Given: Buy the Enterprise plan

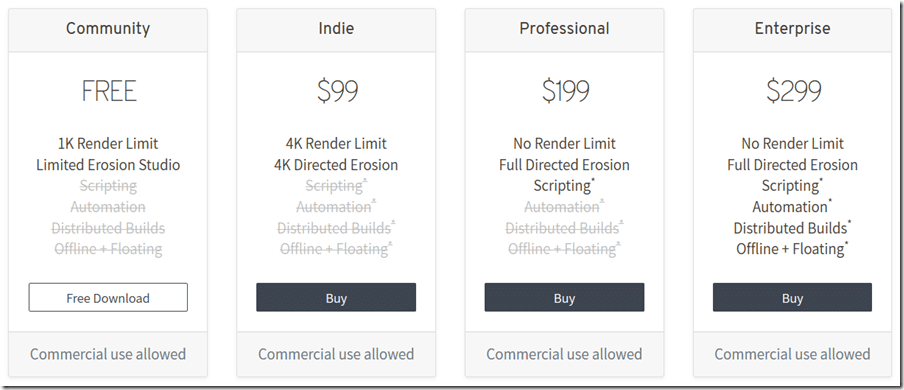Looking at the screenshot, I should (792, 297).
